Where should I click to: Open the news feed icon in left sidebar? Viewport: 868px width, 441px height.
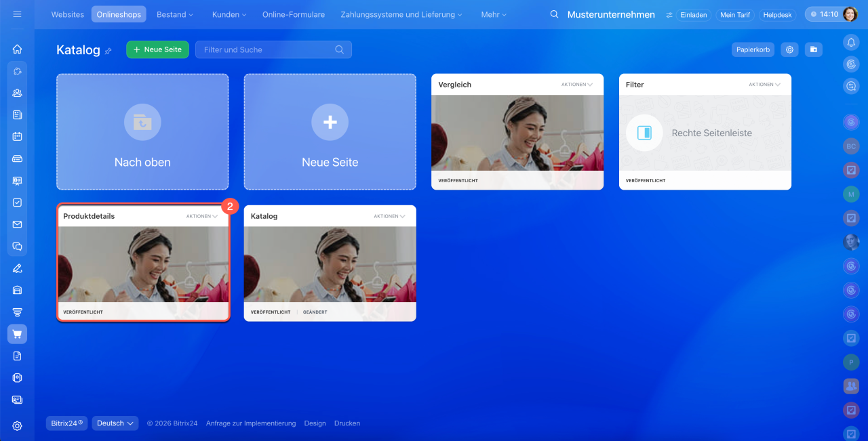pos(17,115)
